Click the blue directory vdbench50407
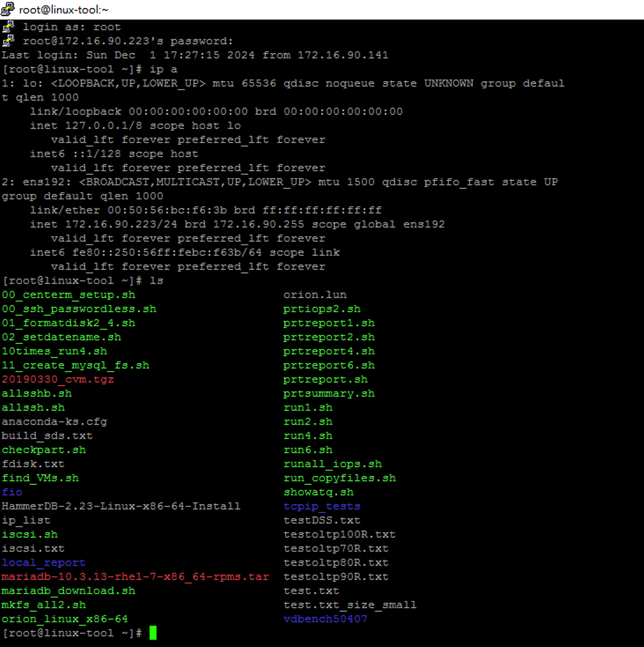Viewport: 644px width, 647px height. coord(326,619)
